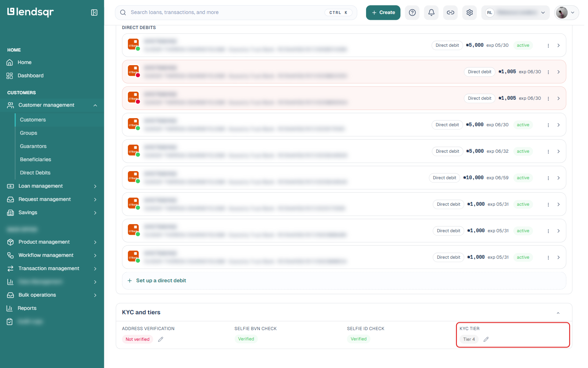
Task: Click the Workflow management icon
Action: pos(11,255)
